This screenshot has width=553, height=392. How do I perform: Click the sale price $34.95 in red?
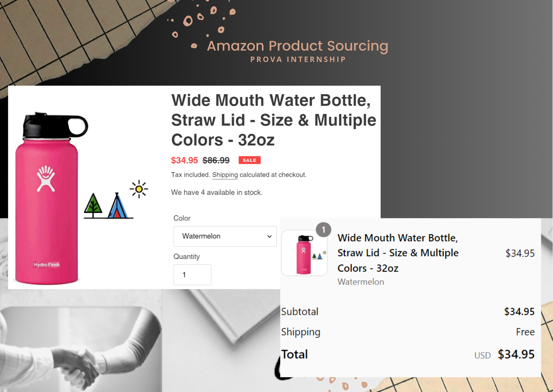pos(184,160)
